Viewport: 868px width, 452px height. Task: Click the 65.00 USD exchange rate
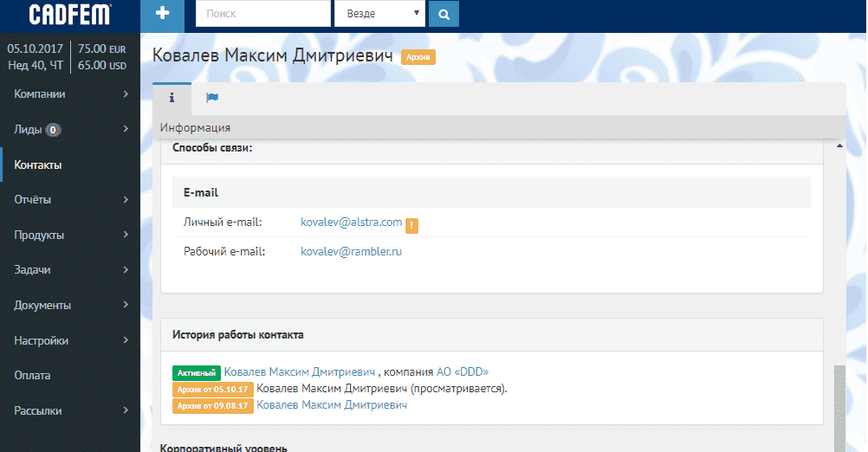(102, 65)
